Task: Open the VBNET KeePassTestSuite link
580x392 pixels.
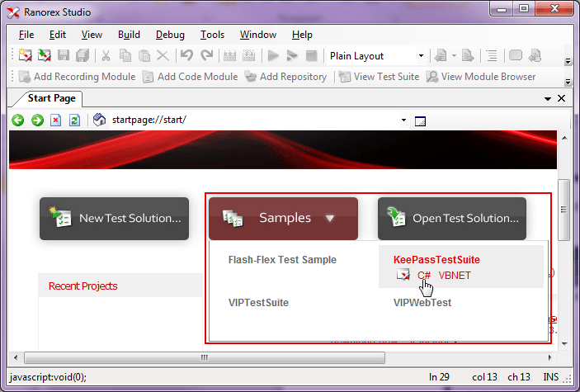Action: coord(455,276)
